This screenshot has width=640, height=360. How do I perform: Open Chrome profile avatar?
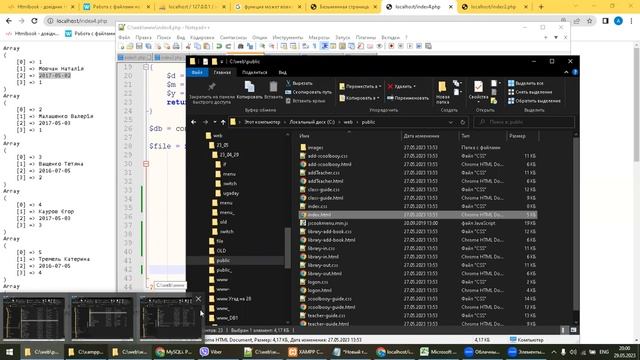point(618,21)
